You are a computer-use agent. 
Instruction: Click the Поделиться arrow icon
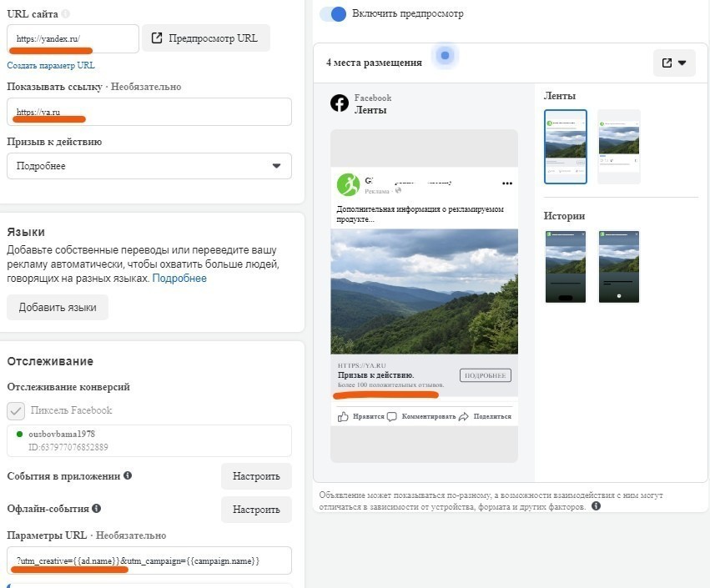click(x=464, y=416)
